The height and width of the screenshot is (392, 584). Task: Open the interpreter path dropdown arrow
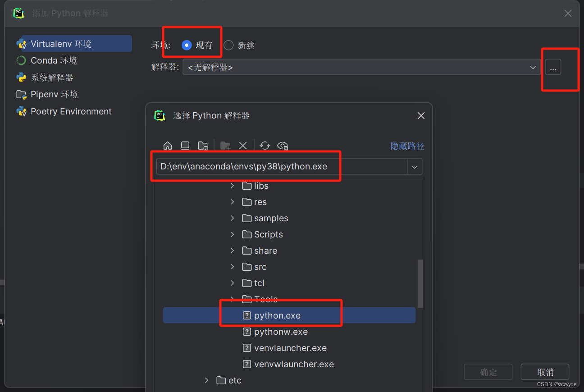point(414,166)
